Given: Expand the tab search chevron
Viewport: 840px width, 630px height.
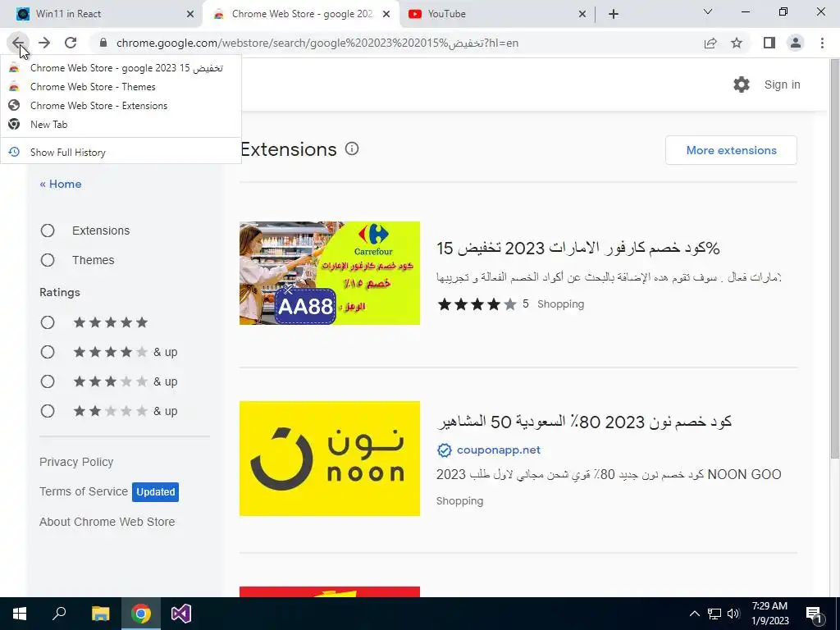Looking at the screenshot, I should point(708,11).
